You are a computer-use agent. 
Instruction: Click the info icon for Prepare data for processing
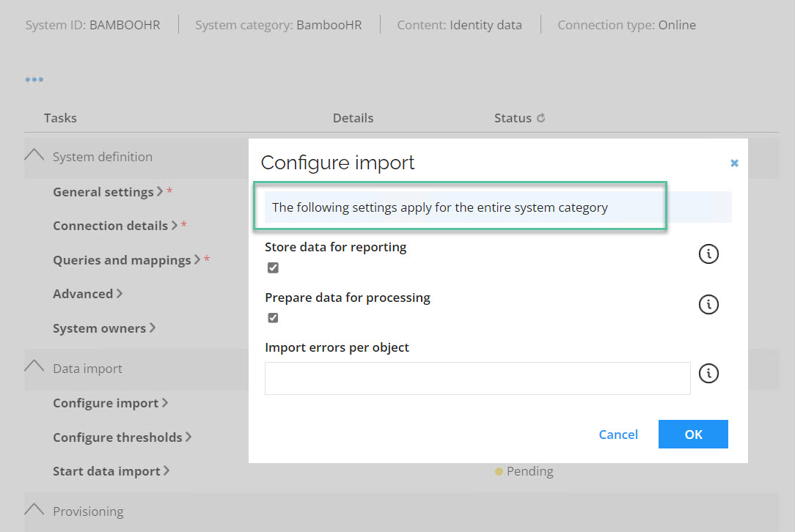click(708, 305)
